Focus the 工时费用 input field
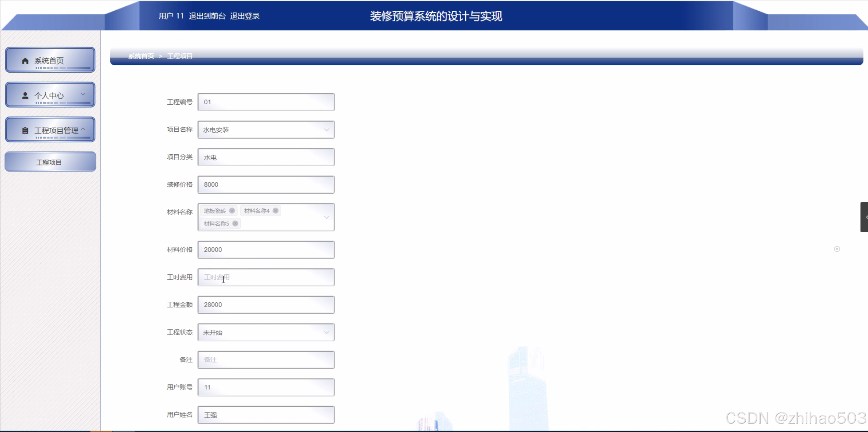Viewport: 868px width, 432px height. point(266,277)
